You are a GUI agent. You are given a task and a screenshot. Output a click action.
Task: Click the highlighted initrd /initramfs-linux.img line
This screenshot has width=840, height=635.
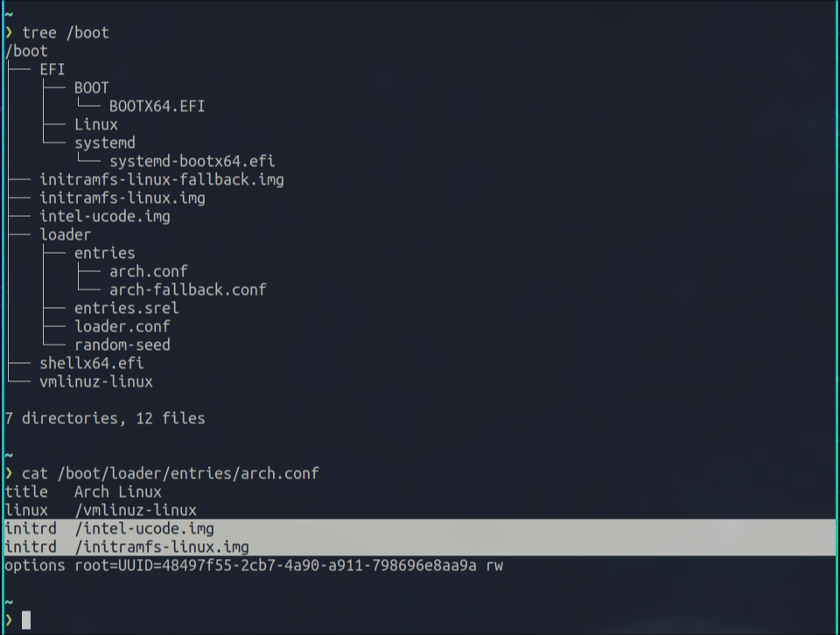tap(127, 548)
